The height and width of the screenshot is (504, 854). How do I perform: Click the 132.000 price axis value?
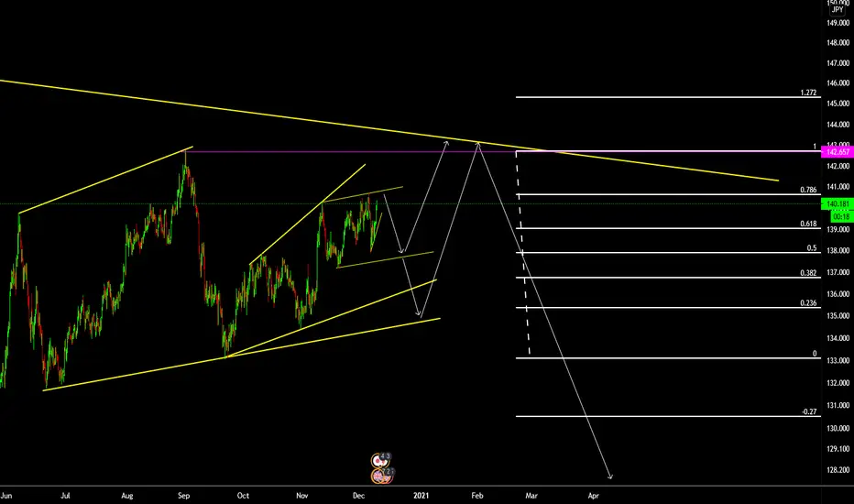(x=838, y=382)
